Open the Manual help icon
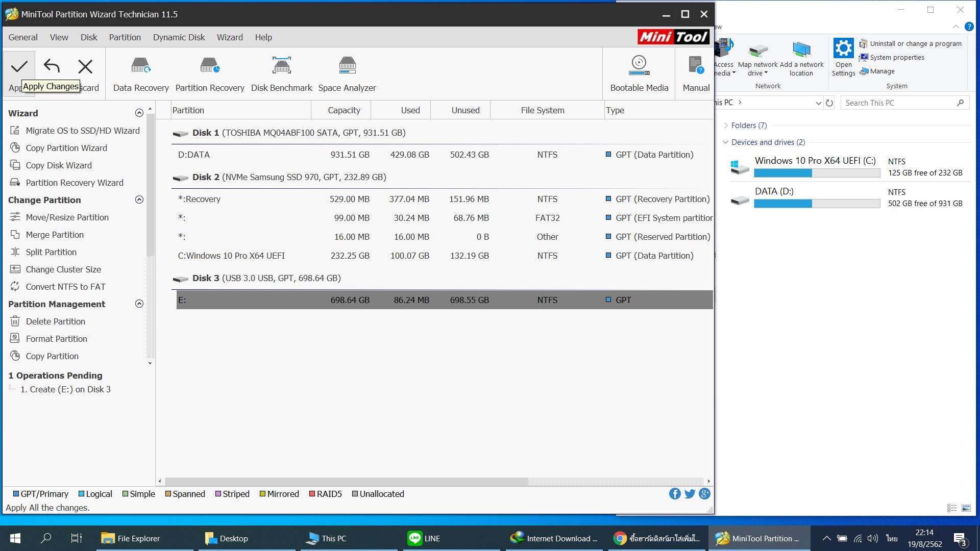This screenshot has height=551, width=980. 696,74
